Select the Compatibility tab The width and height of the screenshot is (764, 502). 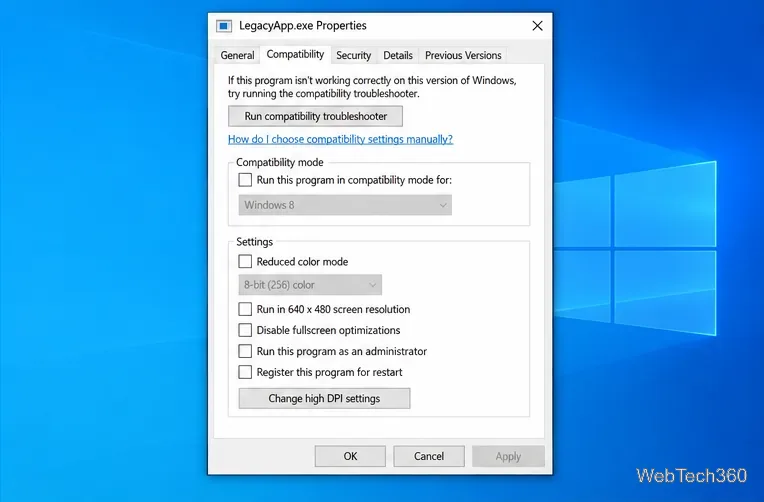tap(295, 54)
